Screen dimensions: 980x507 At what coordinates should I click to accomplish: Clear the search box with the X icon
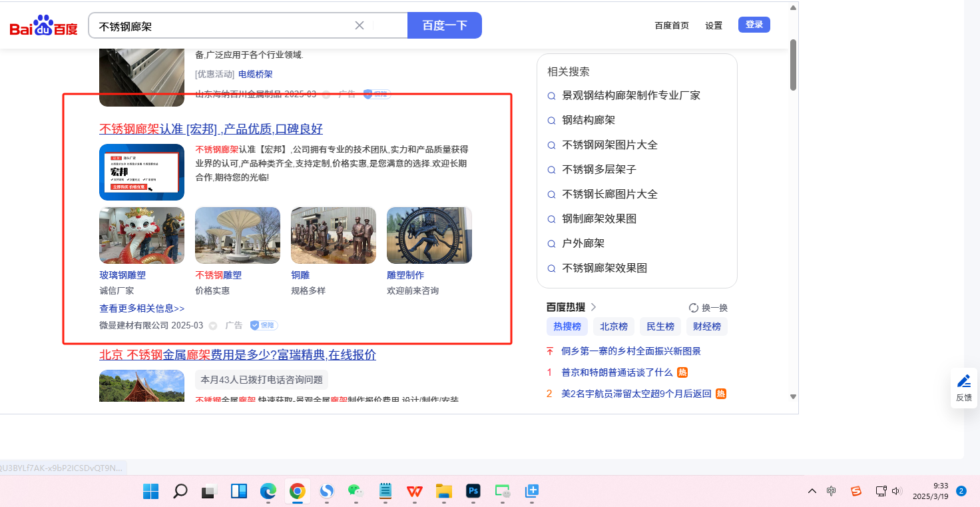[360, 25]
